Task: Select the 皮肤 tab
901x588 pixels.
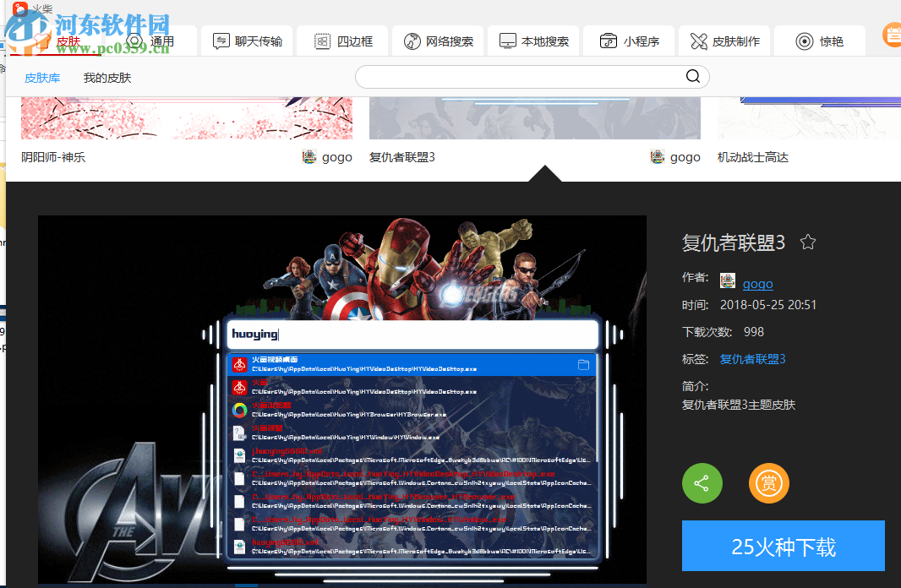Action: 56,41
